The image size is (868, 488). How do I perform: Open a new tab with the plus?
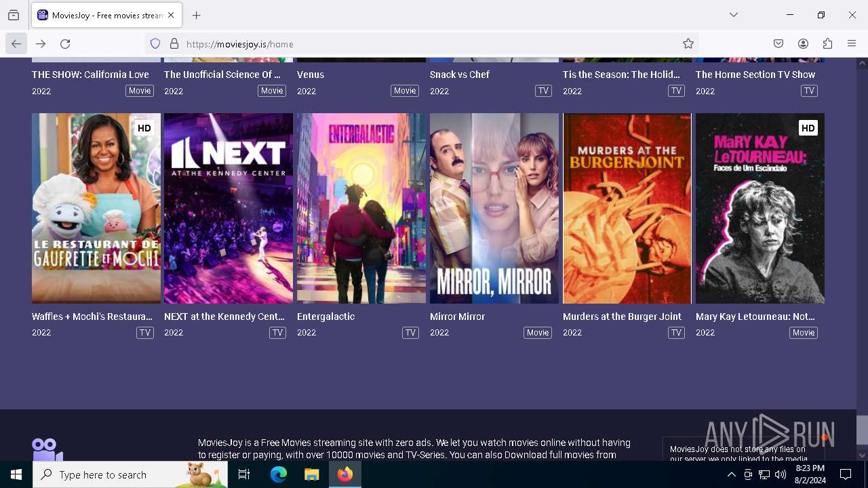coord(197,15)
